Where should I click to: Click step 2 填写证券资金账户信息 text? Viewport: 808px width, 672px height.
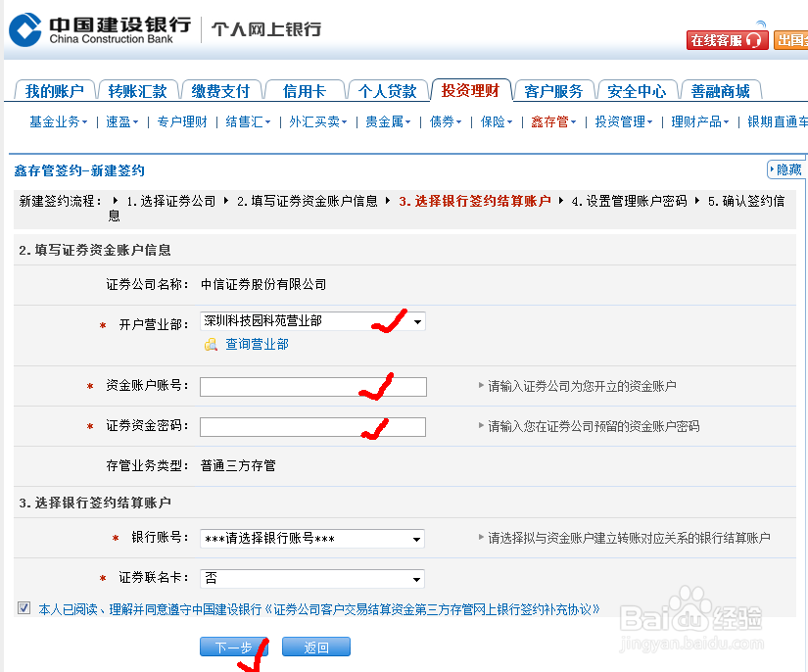pos(308,201)
